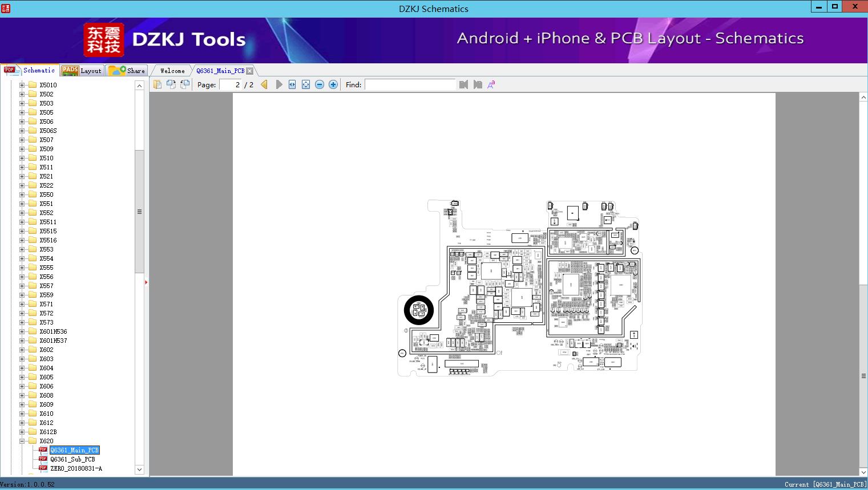Screen dimensions: 868x490
Task: Zoom out with the minus icon
Action: (x=320, y=84)
